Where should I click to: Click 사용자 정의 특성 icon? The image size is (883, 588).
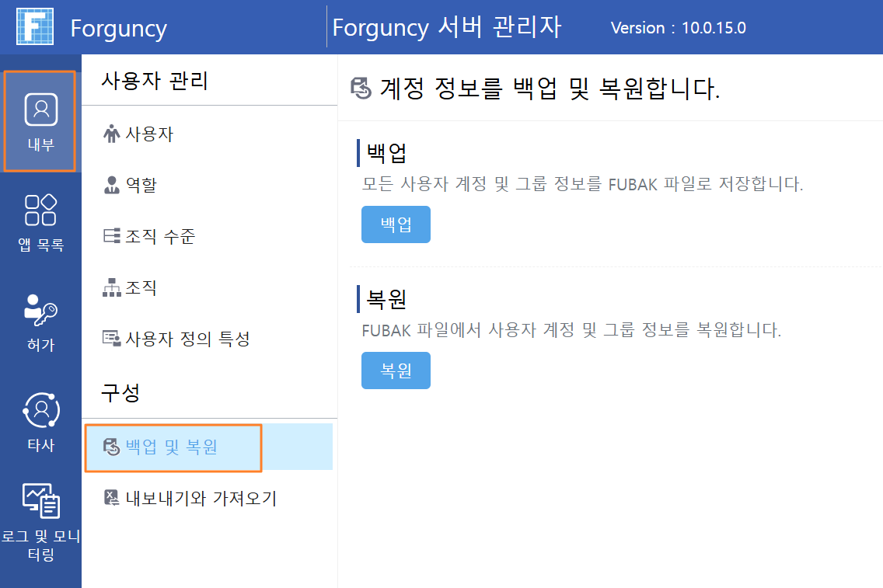(x=111, y=338)
